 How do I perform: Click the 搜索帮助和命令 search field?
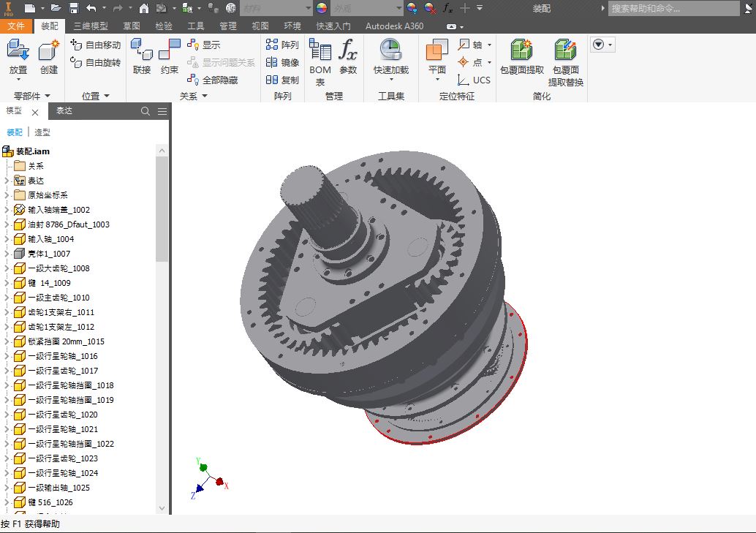point(674,8)
